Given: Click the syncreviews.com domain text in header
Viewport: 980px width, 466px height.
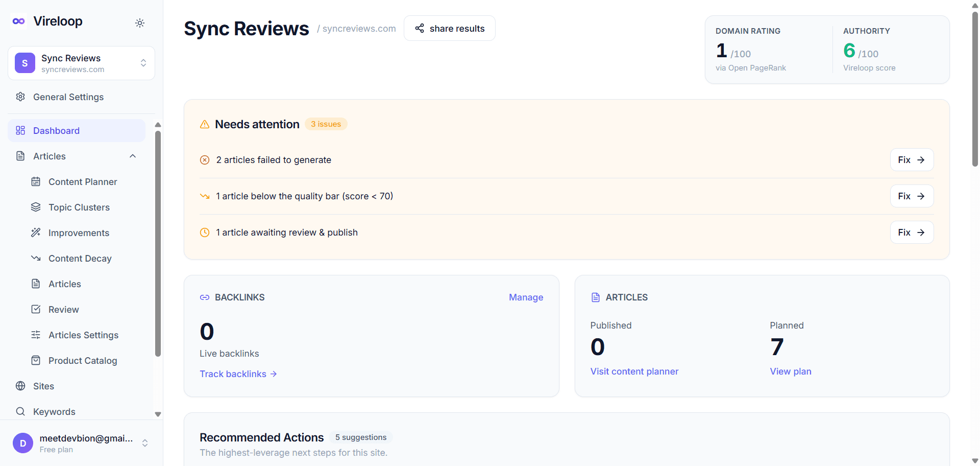Looking at the screenshot, I should [359, 29].
